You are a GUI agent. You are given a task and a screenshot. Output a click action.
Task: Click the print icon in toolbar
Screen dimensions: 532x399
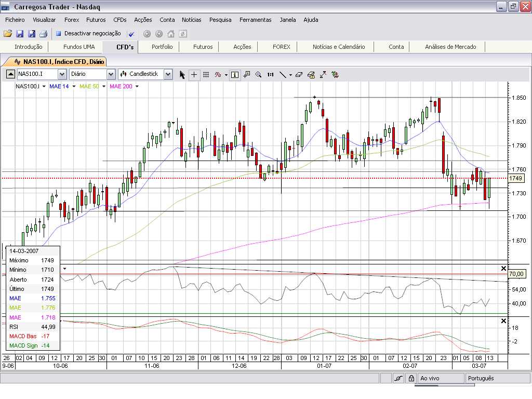(44, 34)
